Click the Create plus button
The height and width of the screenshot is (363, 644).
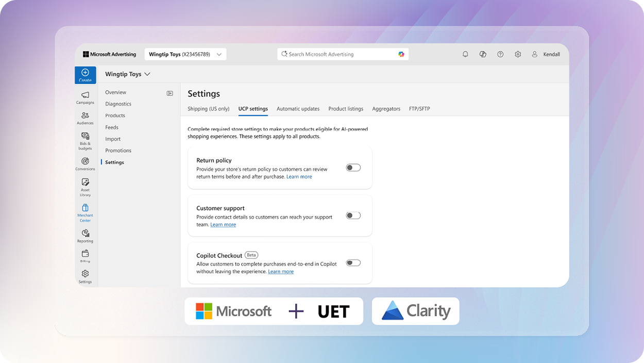[x=85, y=75]
